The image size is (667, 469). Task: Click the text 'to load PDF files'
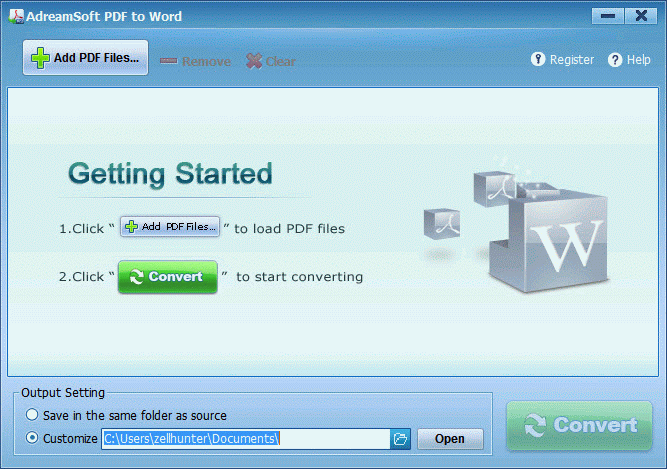[x=289, y=229]
